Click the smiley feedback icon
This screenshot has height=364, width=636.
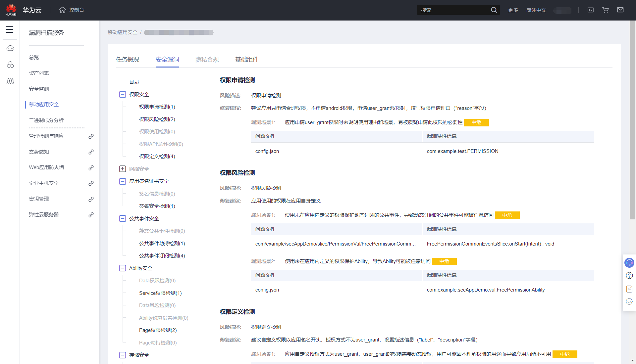629,301
